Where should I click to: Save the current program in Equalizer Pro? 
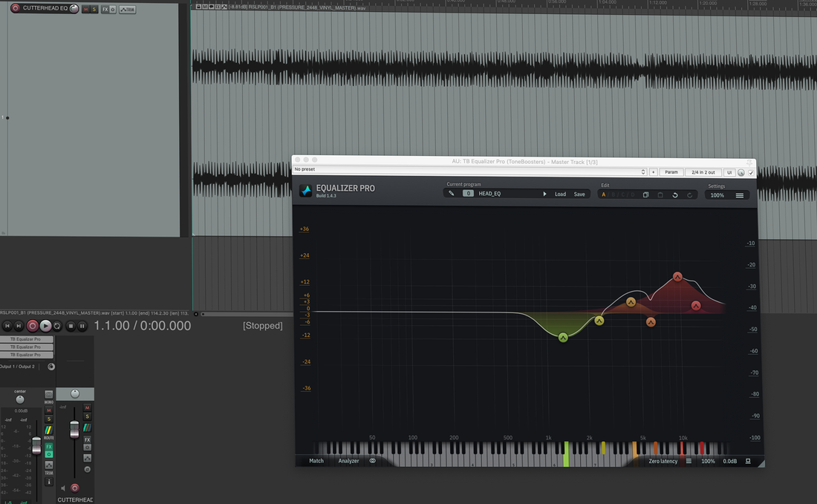tap(579, 194)
